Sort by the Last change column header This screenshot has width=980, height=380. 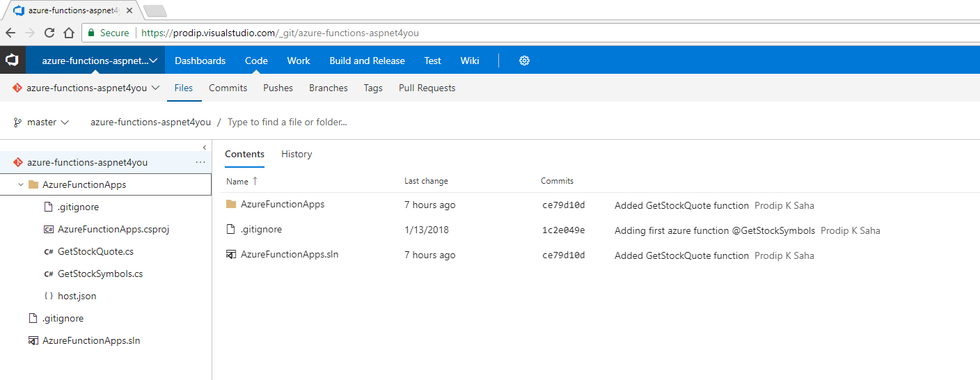[x=426, y=181]
